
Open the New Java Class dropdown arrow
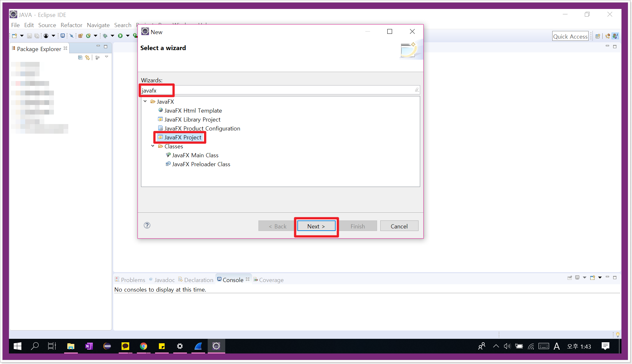click(x=95, y=36)
